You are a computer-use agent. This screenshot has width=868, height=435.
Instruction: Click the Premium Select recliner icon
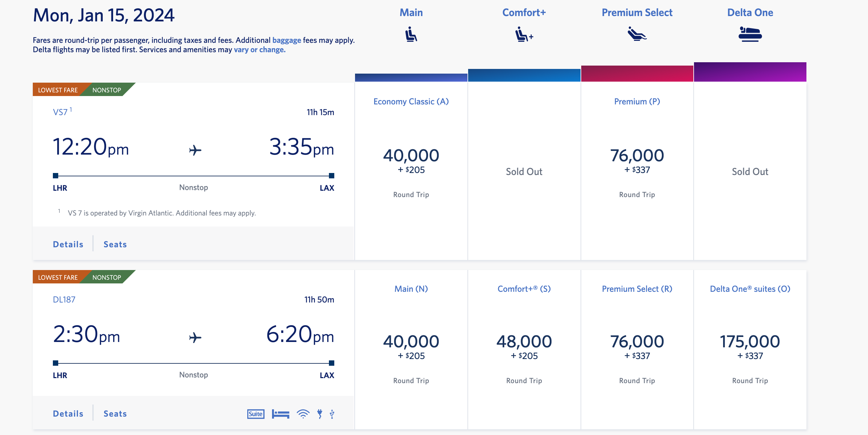click(636, 34)
